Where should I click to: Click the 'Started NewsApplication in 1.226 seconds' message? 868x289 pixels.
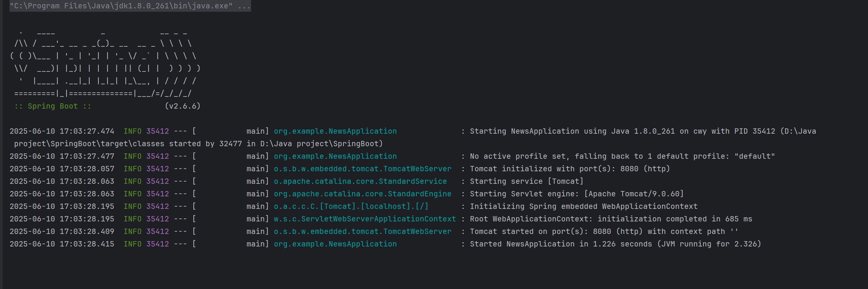coord(561,244)
